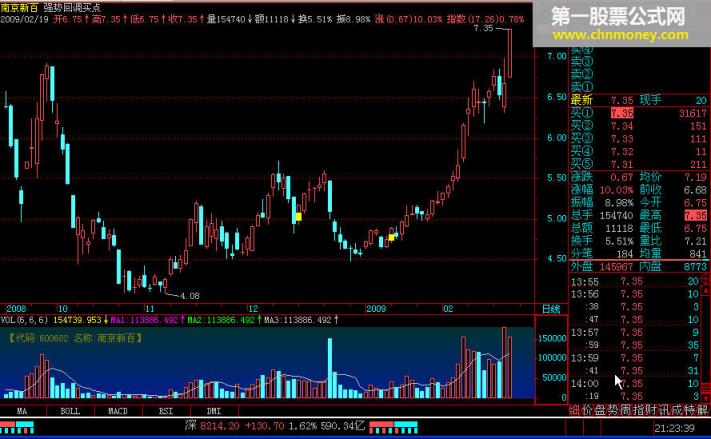The image size is (711, 439).
Task: Click the red-cyan strength bar beside 590.34亿
Action: pyautogui.click(x=394, y=427)
